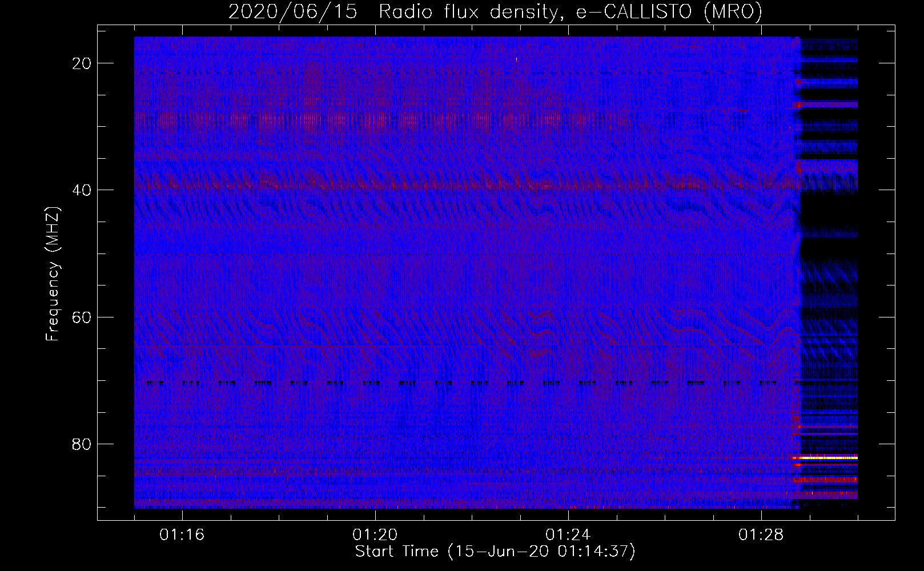Select the 01:20 time tick label
The height and width of the screenshot is (571, 924).
point(375,535)
